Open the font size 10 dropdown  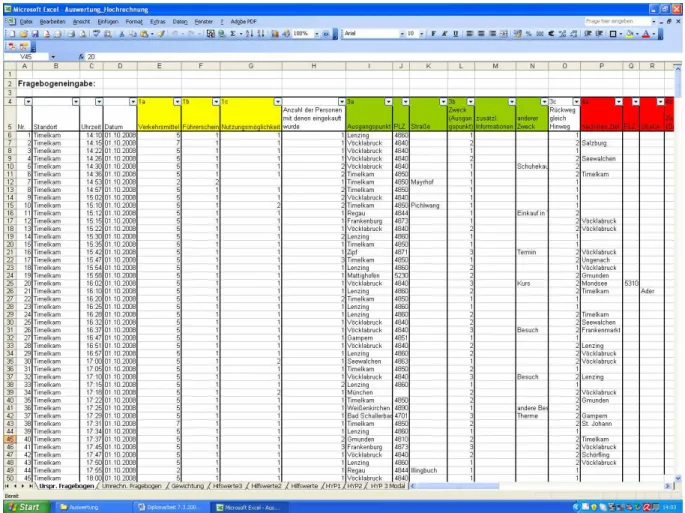click(x=422, y=34)
